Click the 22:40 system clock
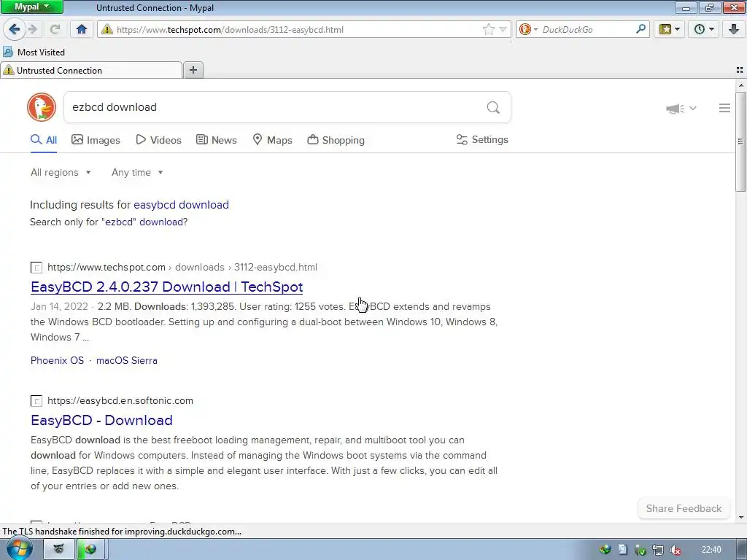 click(x=711, y=550)
